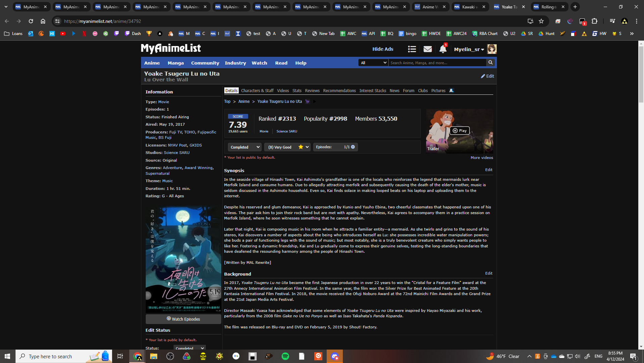This screenshot has width=644, height=363.
Task: Open the Manga menu
Action: click(176, 63)
